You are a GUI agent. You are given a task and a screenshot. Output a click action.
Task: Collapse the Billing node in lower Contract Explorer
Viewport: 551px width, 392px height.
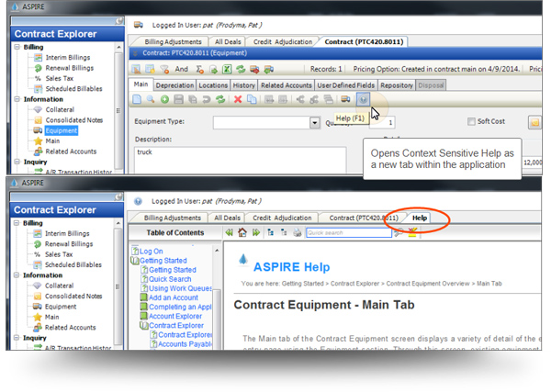pos(17,223)
